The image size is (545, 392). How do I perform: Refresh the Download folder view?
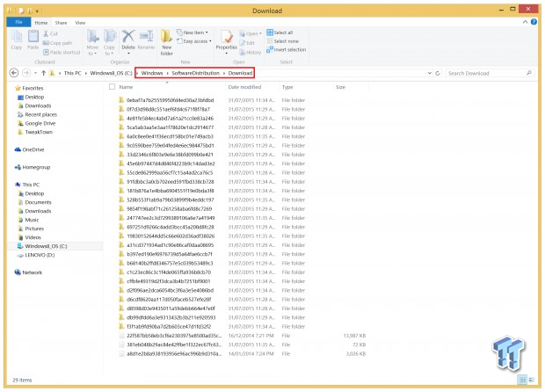click(x=438, y=73)
